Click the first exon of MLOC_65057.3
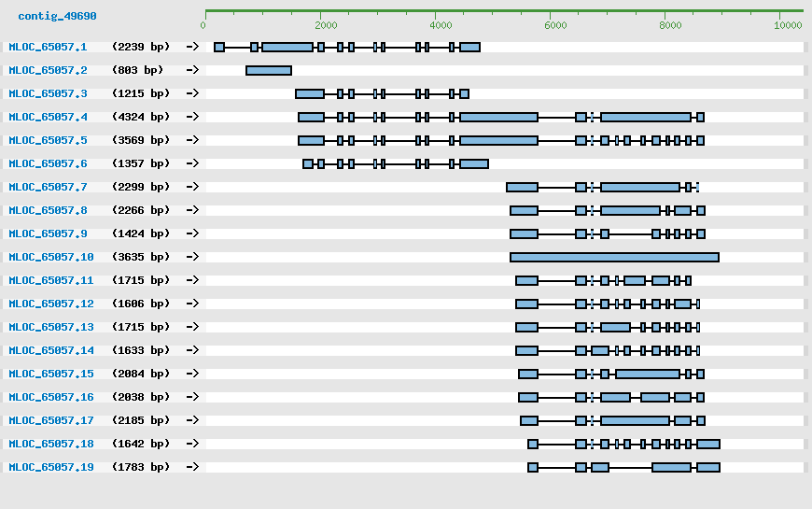The height and width of the screenshot is (509, 812). click(310, 93)
